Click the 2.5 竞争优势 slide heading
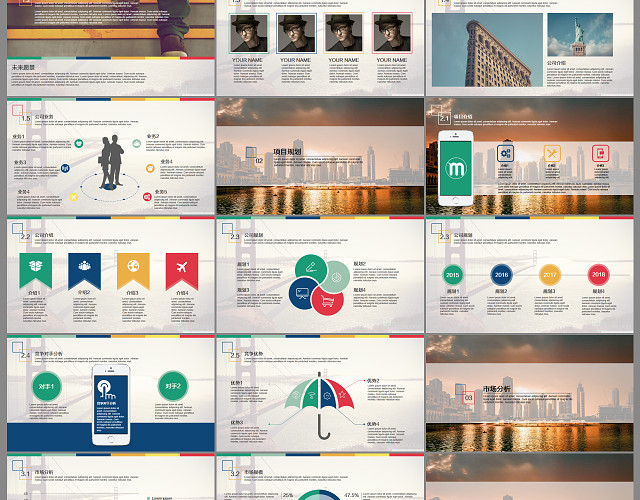Image resolution: width=640 pixels, height=500 pixels. (254, 354)
